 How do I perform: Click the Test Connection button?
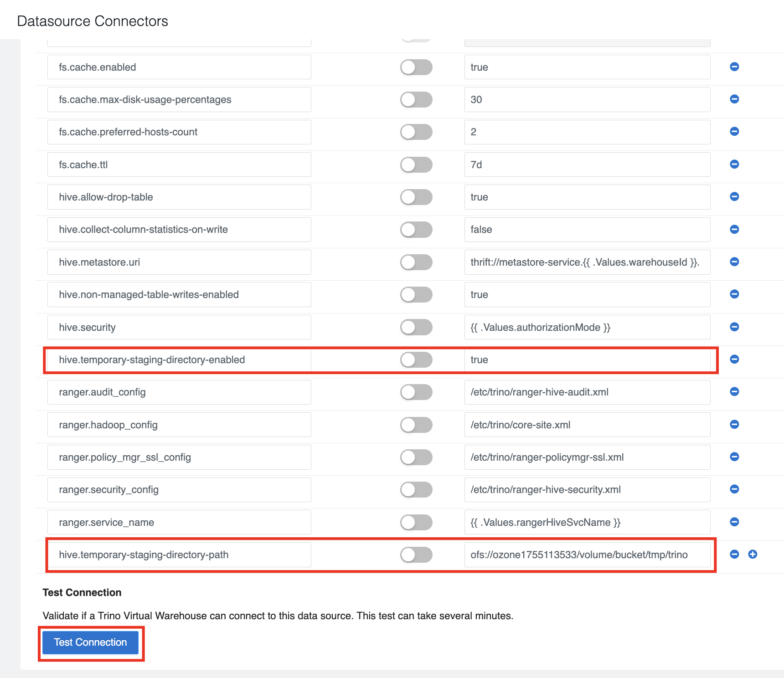90,642
